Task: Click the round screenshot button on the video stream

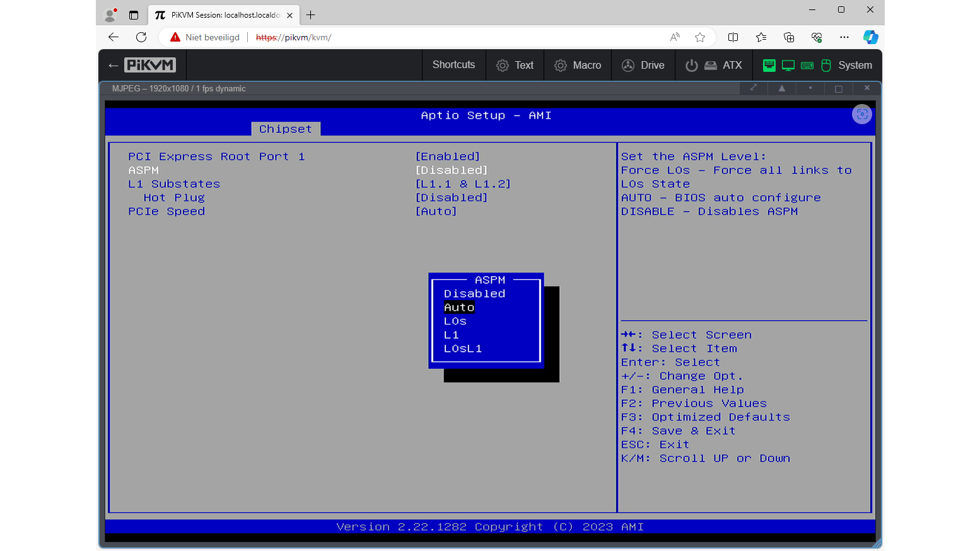Action: pos(862,114)
